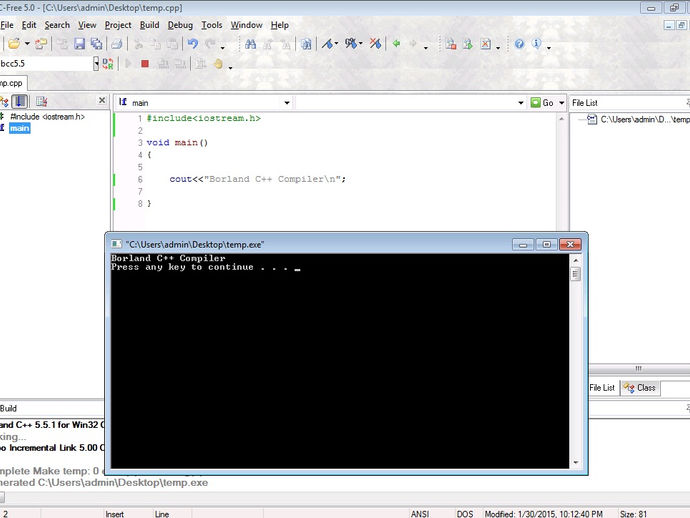Viewport: 690px width, 518px height.
Task: Click the Print icon
Action: [x=116, y=44]
